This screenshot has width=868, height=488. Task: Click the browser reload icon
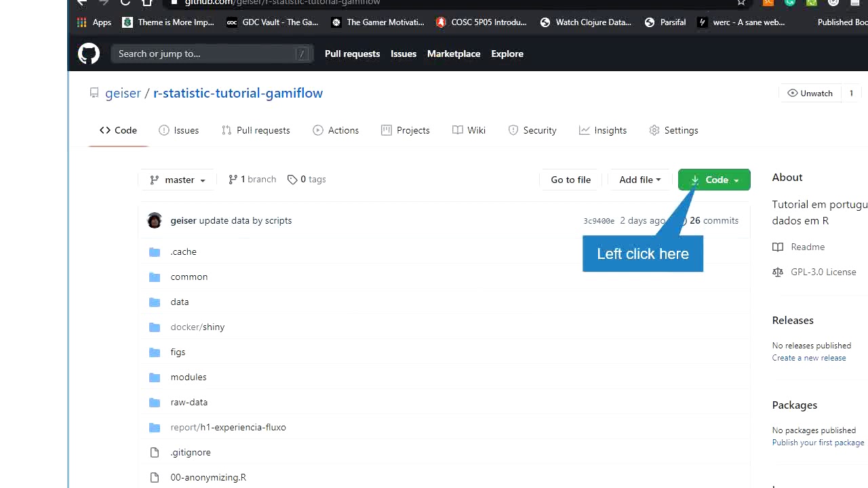125,3
